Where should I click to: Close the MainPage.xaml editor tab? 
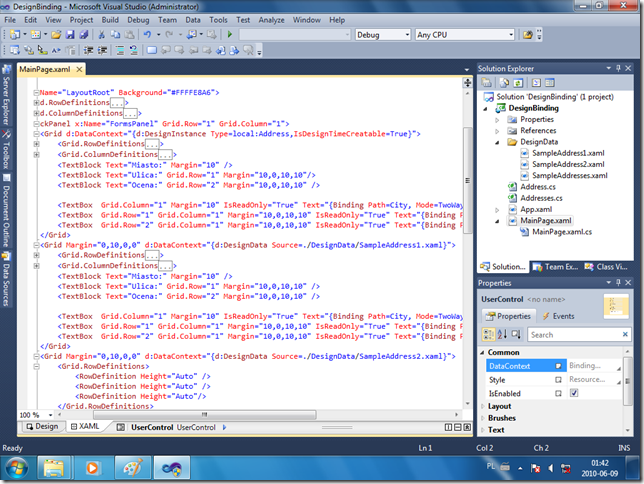click(79, 69)
